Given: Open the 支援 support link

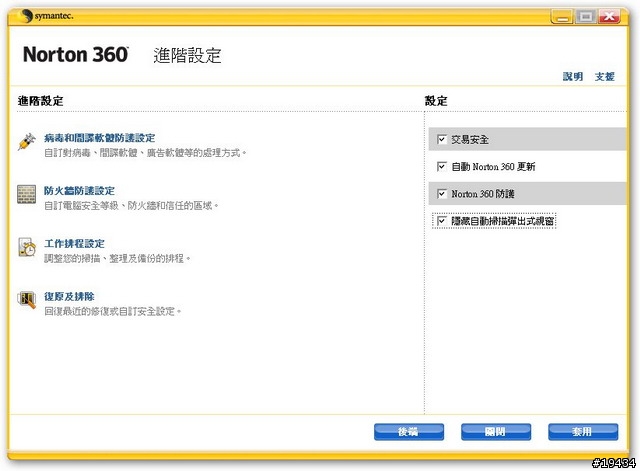Looking at the screenshot, I should click(x=604, y=76).
